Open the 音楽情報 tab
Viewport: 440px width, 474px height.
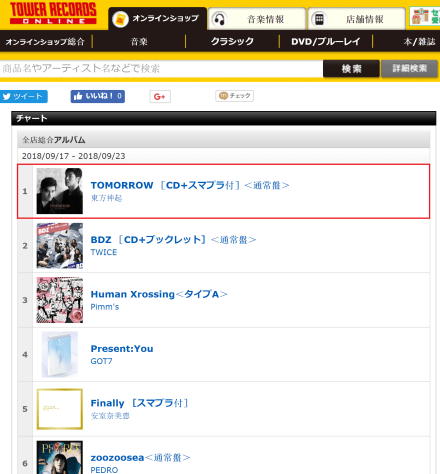click(257, 19)
